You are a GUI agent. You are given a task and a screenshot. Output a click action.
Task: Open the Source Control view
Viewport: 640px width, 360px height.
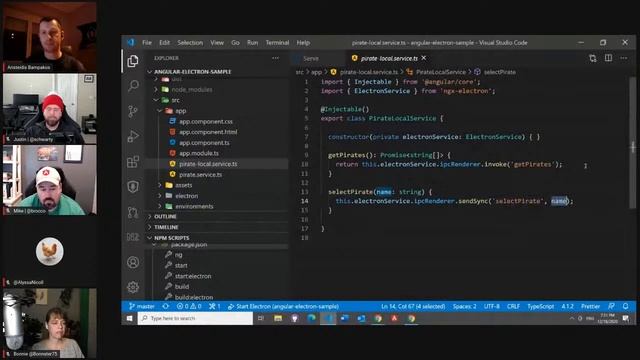pyautogui.click(x=133, y=111)
